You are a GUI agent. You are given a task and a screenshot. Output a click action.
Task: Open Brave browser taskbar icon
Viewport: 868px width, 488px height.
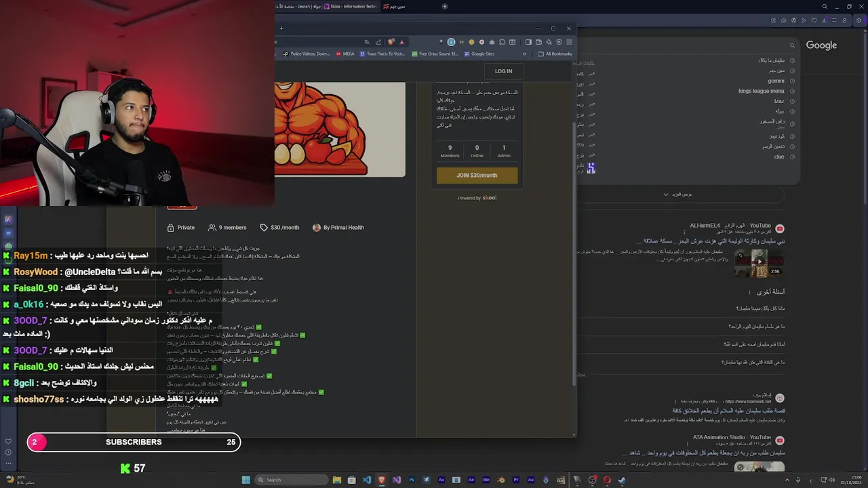[382, 480]
